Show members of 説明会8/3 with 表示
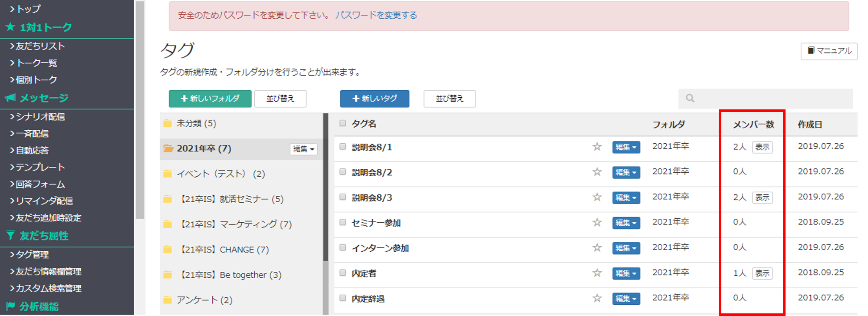The width and height of the screenshot is (868, 316). point(762,197)
